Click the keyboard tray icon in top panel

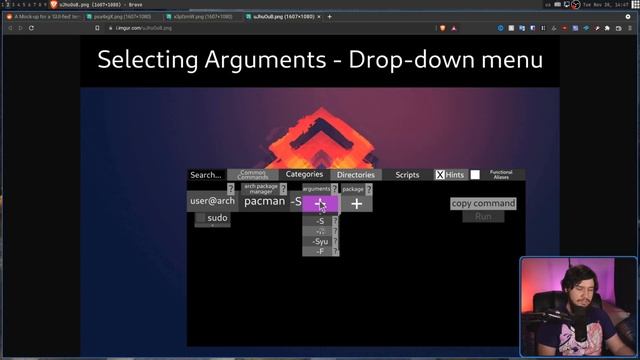point(558,4)
